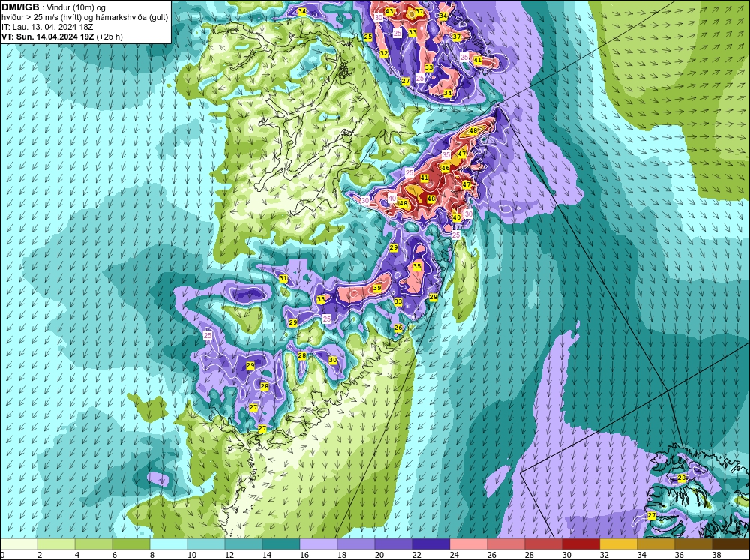Select the legend scale number '6'
This screenshot has width=750, height=560.
coord(115,555)
